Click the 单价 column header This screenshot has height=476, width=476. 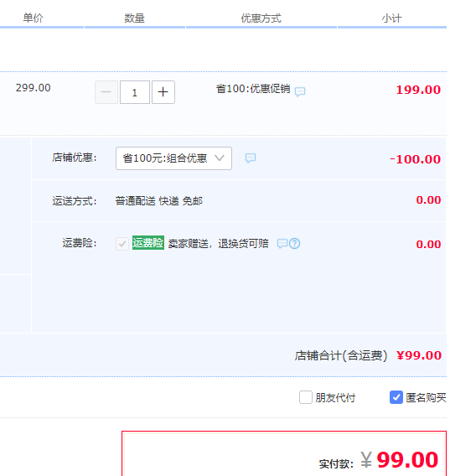tap(33, 18)
